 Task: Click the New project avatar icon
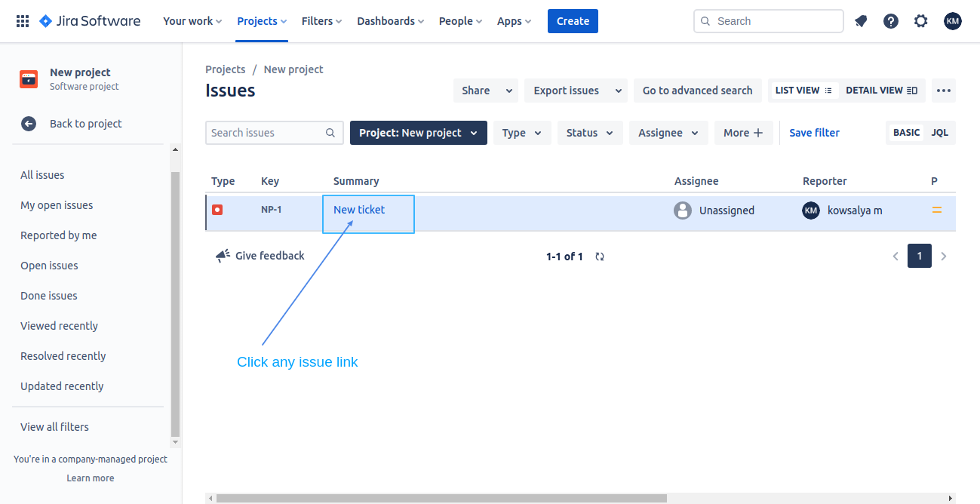coord(29,79)
